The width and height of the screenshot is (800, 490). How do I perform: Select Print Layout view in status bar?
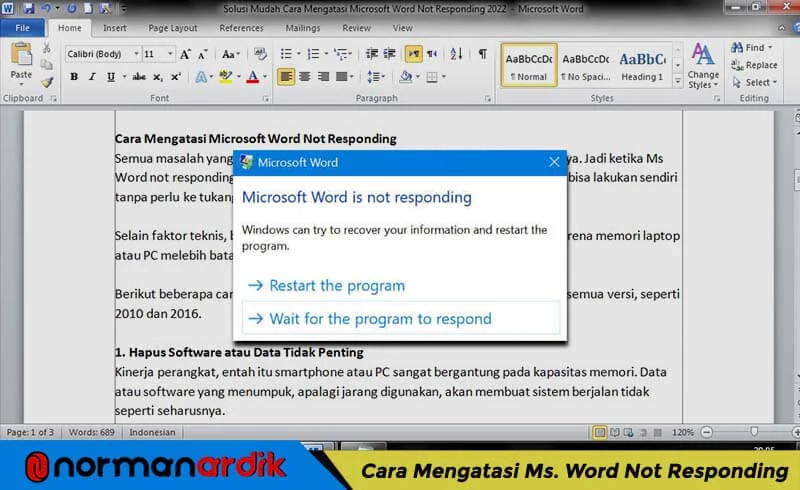(600, 432)
